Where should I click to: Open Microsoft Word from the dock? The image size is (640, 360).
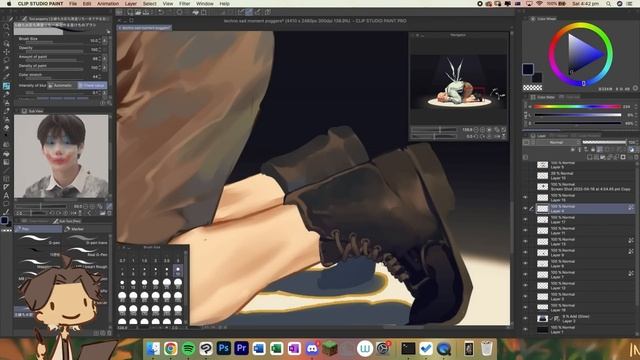tap(259, 349)
